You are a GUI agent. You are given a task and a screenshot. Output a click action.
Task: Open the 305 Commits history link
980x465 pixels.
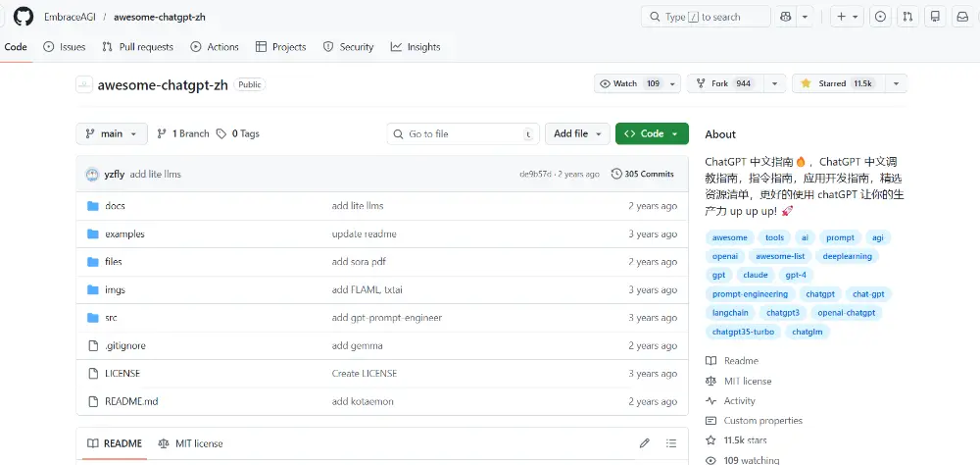643,174
